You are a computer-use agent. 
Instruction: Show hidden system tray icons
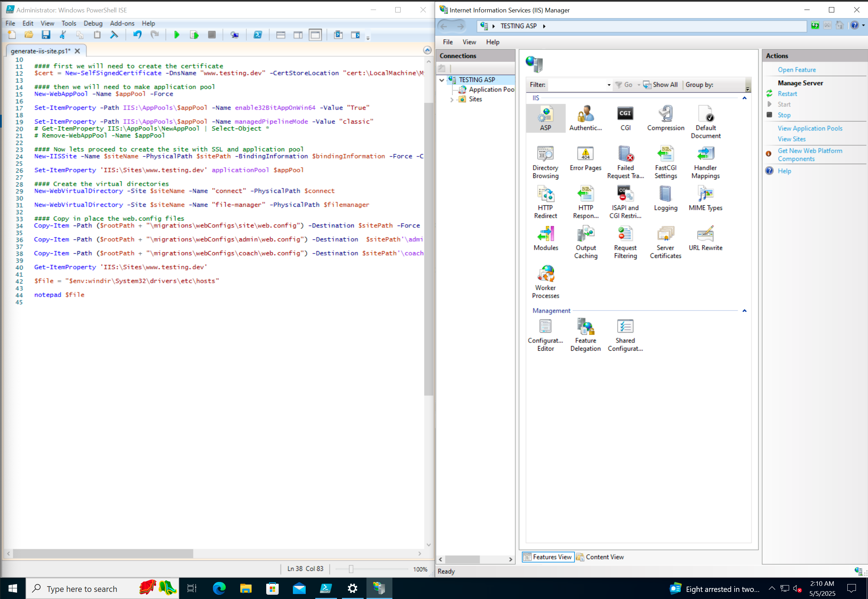772,588
